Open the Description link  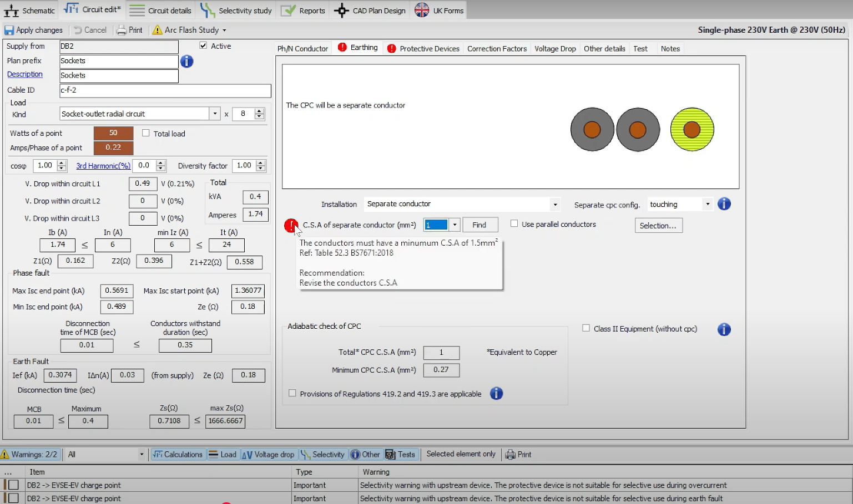click(25, 74)
